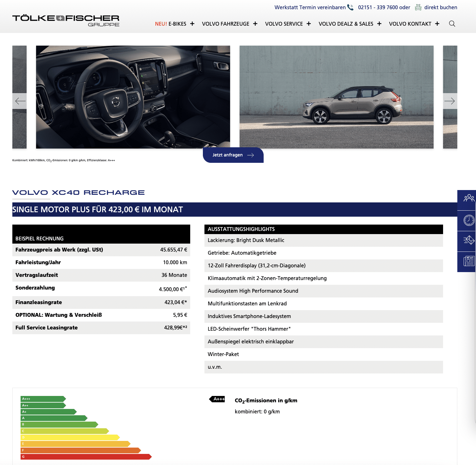Image resolution: width=476 pixels, height=465 pixels.
Task: Select the Fahrleistung value 10.000 km
Action: pos(175,262)
